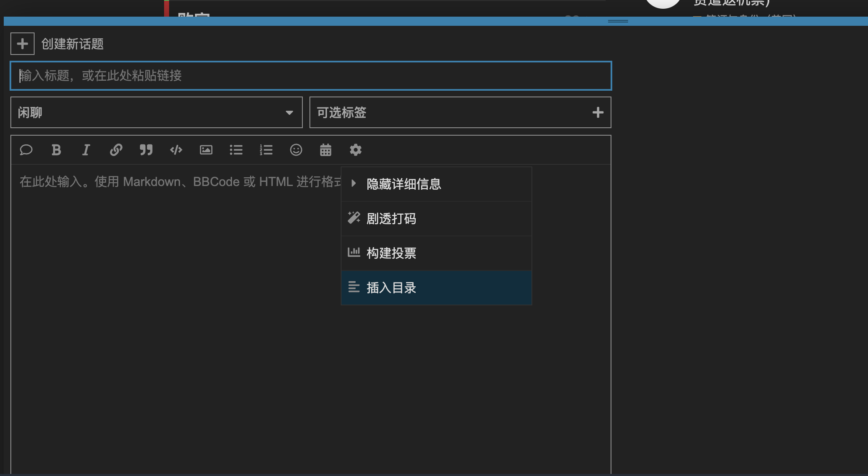Open the emoji picker
This screenshot has height=476, width=868.
pos(296,150)
